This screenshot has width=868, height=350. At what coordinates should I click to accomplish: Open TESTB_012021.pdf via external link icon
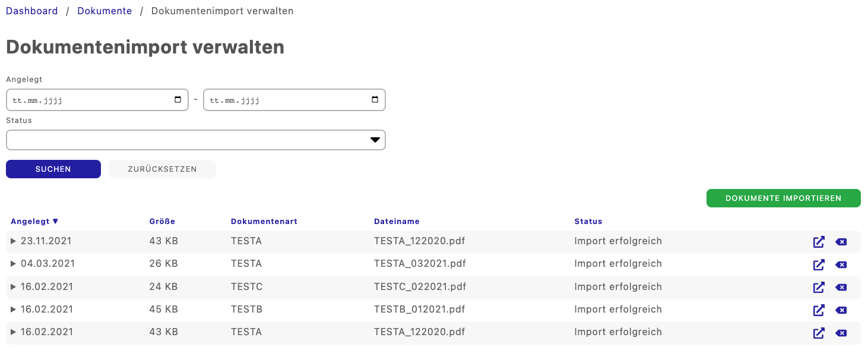click(x=819, y=310)
